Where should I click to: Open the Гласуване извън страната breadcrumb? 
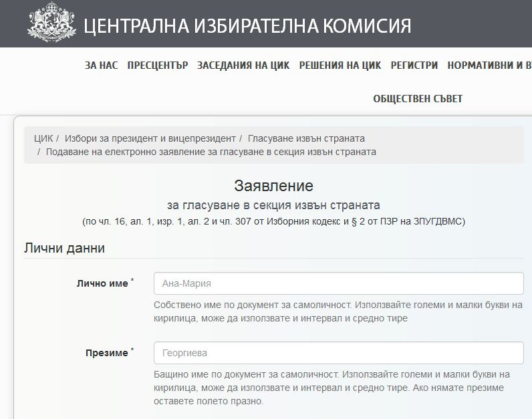pyautogui.click(x=306, y=138)
